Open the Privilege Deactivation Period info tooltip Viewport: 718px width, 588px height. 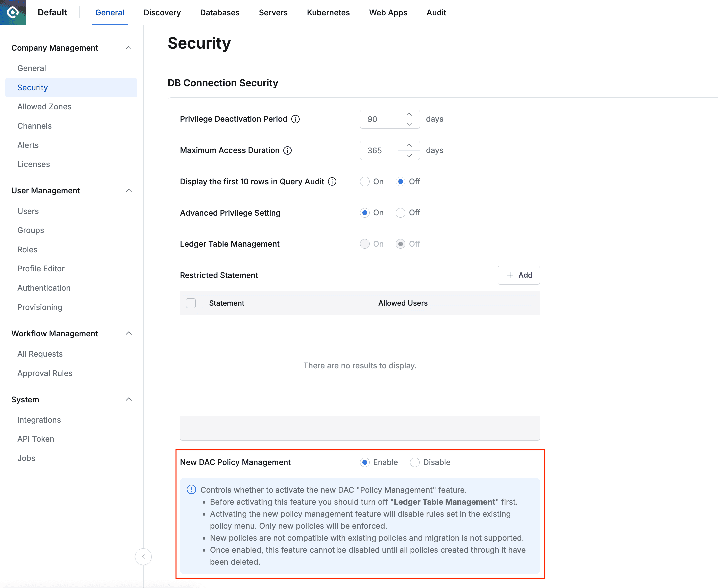[296, 119]
